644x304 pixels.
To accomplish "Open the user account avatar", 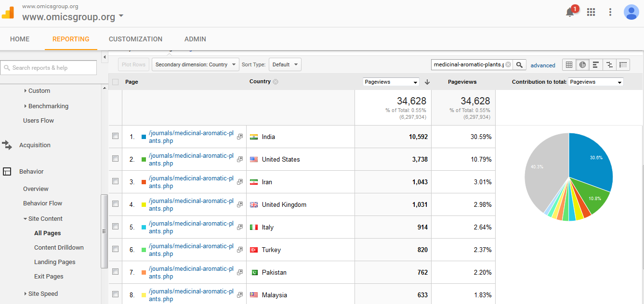I will pos(631,12).
